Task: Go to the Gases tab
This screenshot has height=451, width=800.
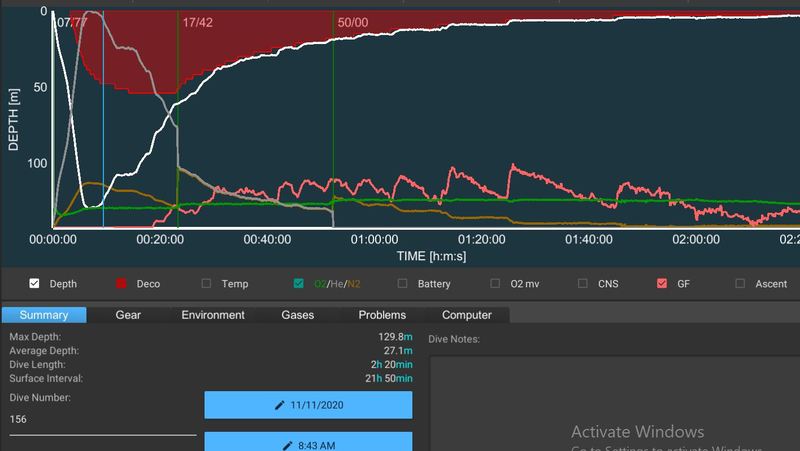Action: point(297,315)
